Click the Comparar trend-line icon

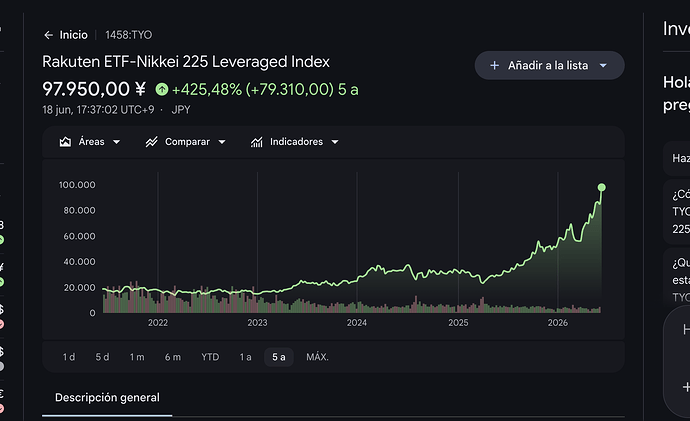click(x=152, y=142)
